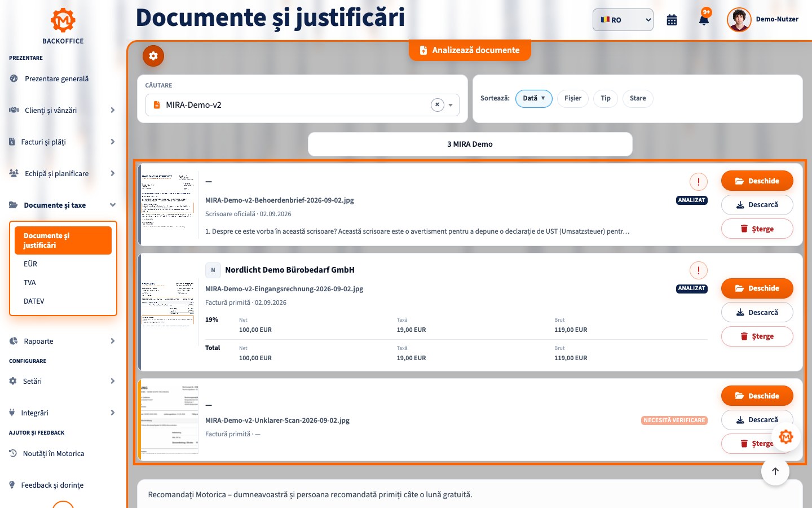812x508 pixels.
Task: Clear the MIRA-Demo-v2 search selection
Action: click(x=437, y=105)
